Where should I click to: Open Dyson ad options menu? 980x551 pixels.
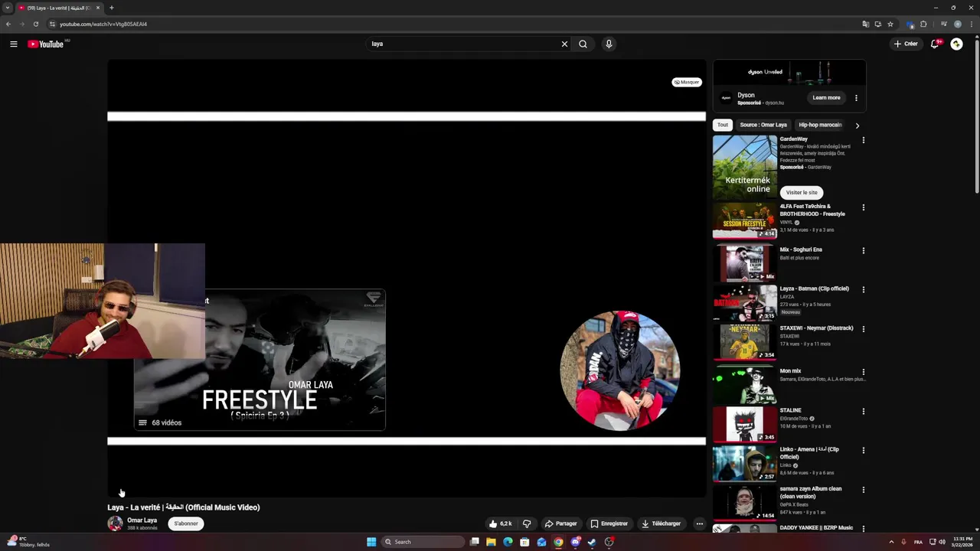[856, 98]
